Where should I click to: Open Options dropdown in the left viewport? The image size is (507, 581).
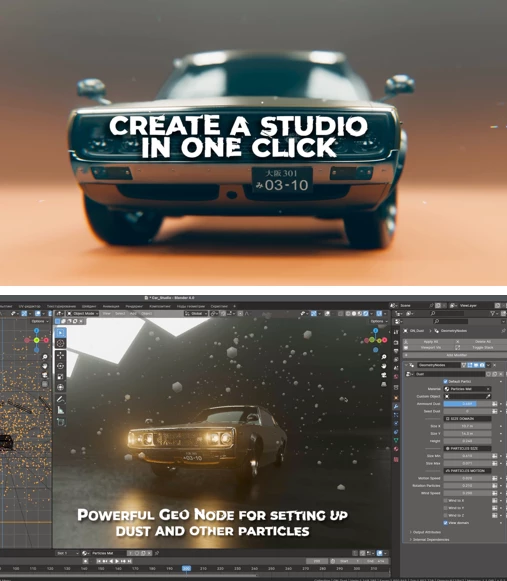pyautogui.click(x=39, y=321)
